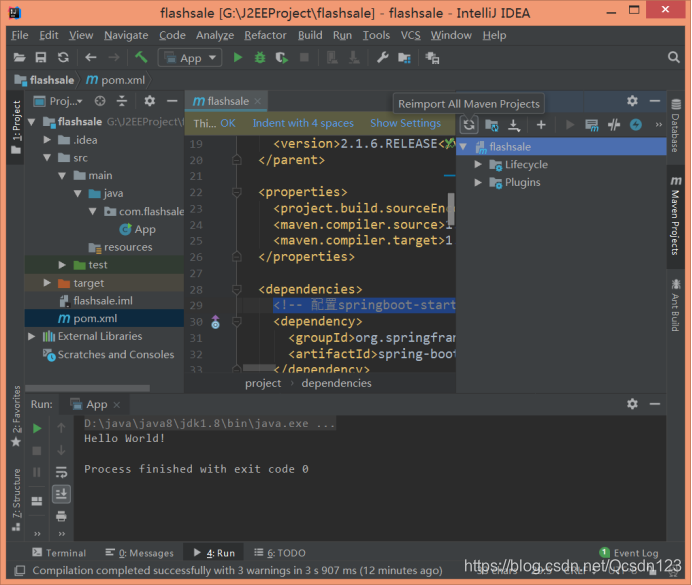Expand External Libraries node

pyautogui.click(x=32, y=336)
